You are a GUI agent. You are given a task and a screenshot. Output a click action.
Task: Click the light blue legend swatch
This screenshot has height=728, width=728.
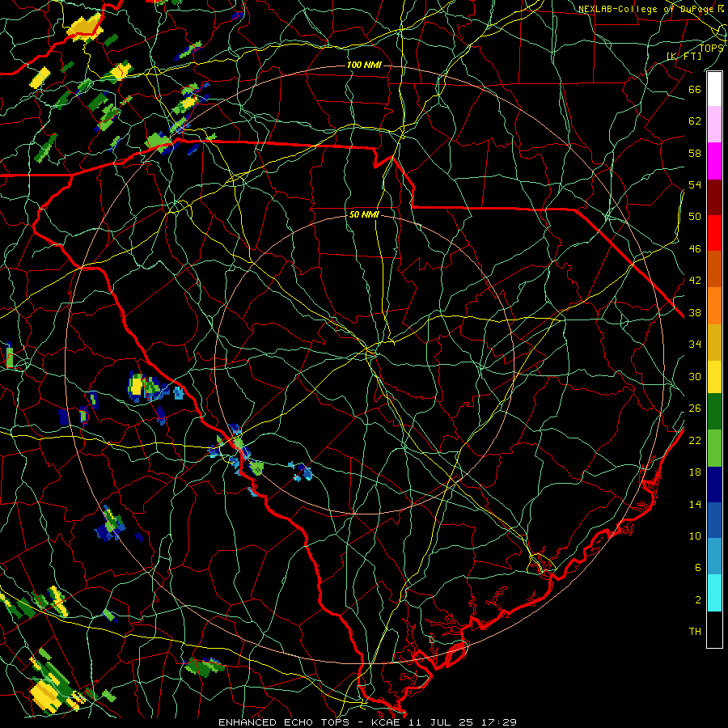(714, 557)
